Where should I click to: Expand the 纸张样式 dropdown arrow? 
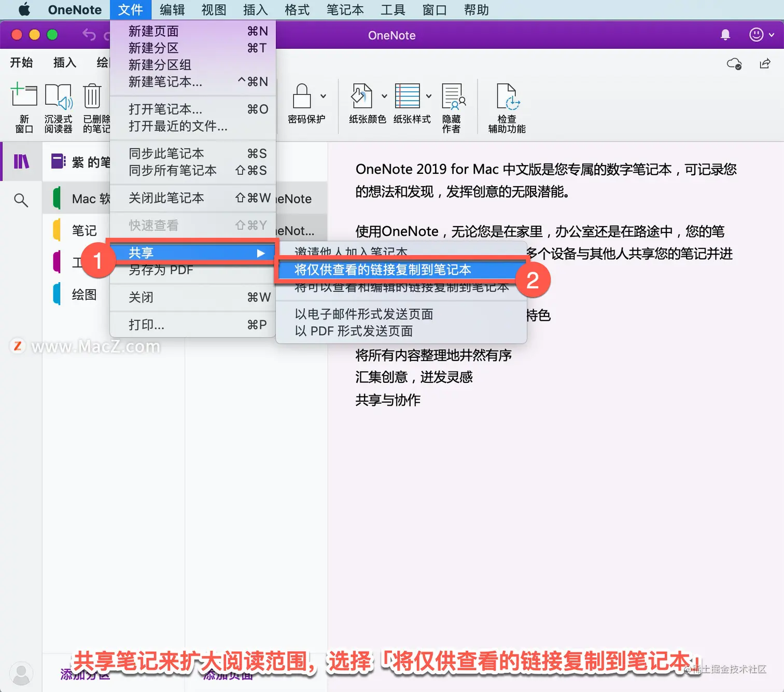pos(429,96)
